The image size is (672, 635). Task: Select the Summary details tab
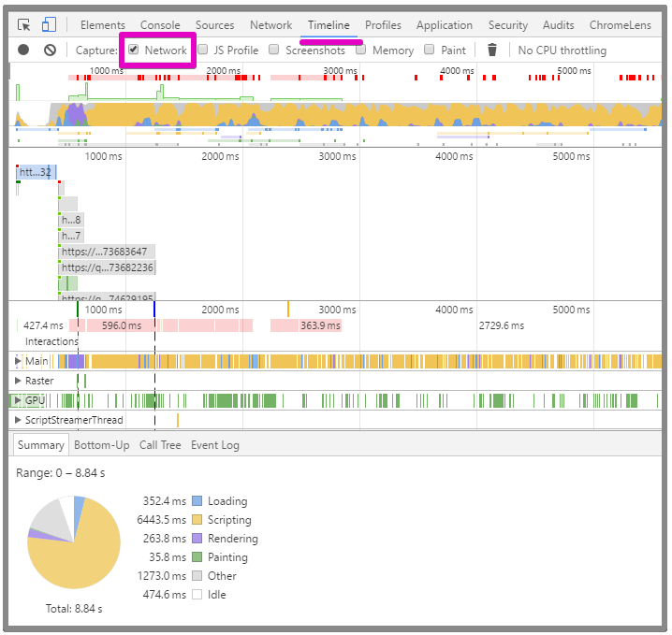click(41, 445)
